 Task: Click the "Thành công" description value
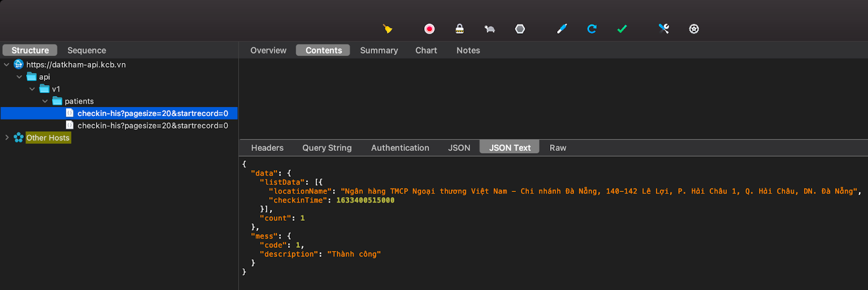tap(354, 254)
